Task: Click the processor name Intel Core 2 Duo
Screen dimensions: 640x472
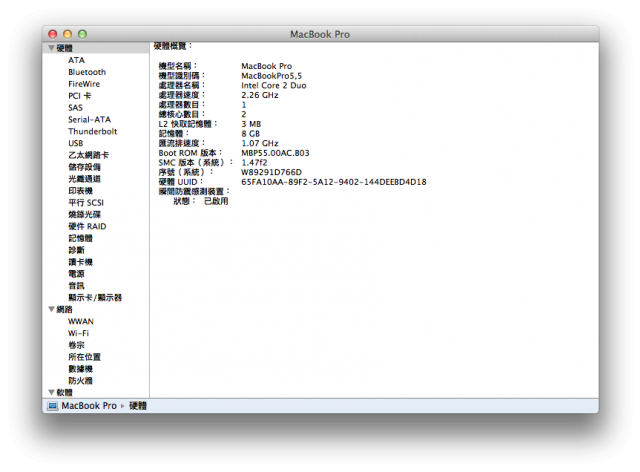Action: click(x=273, y=86)
